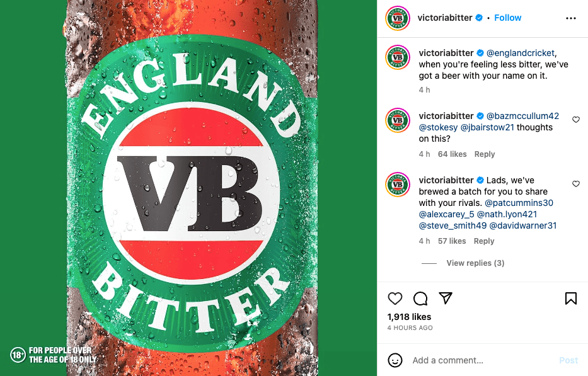The image size is (588, 376).
Task: Open the @englandcricket mention
Action: (521, 53)
